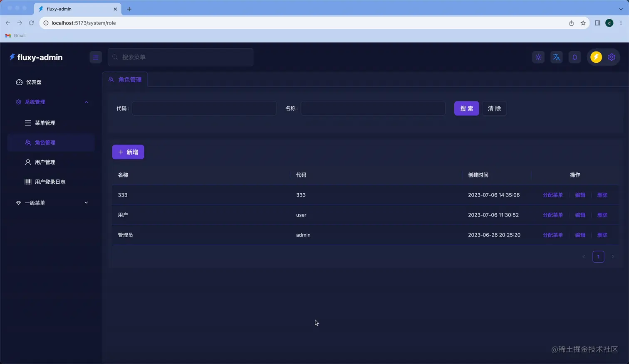Click timestamp 2023-07-06 11:30:52
The height and width of the screenshot is (364, 629).
[493, 215]
